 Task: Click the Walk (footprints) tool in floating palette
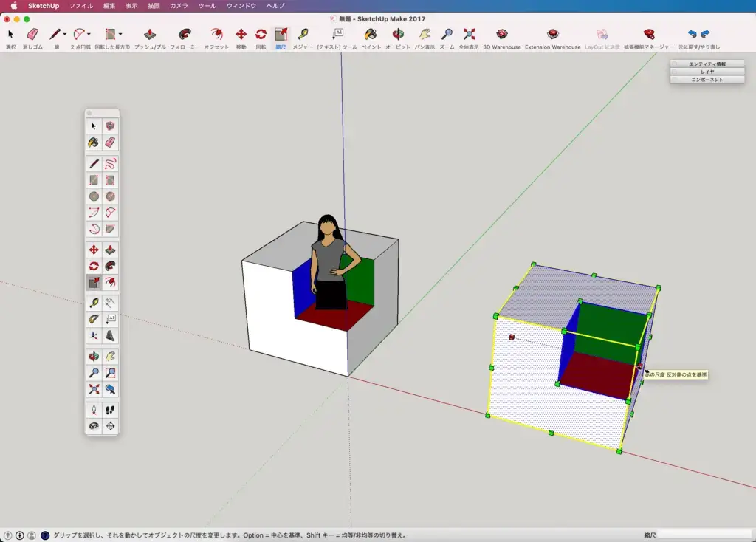pos(111,410)
